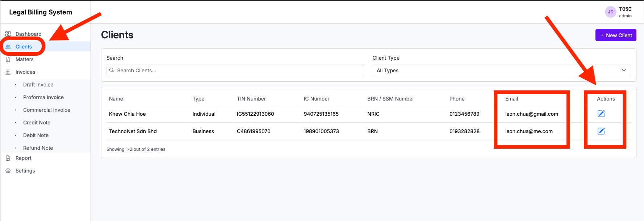Open the JD user avatar
The width and height of the screenshot is (644, 221).
610,12
